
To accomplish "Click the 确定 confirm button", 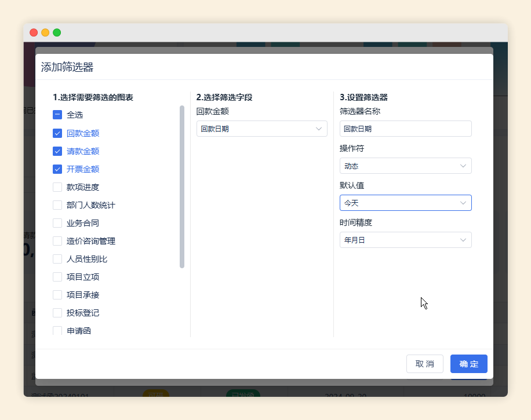I will click(468, 364).
